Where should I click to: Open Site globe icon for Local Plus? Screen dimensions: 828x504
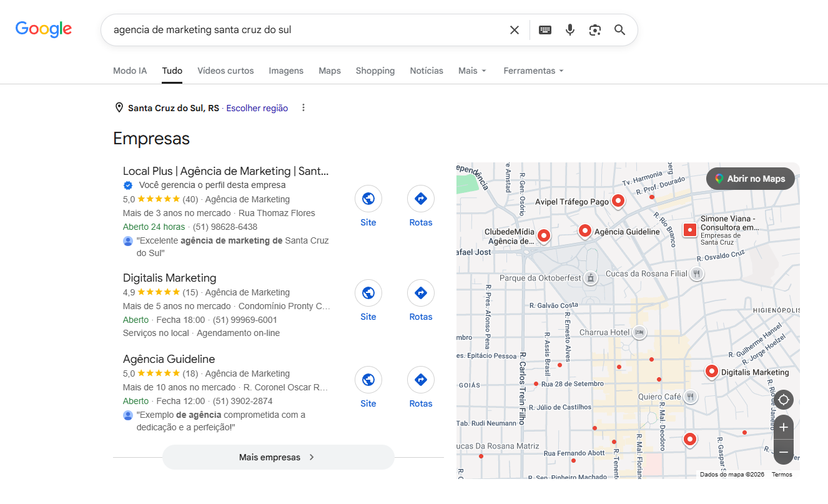coord(368,199)
